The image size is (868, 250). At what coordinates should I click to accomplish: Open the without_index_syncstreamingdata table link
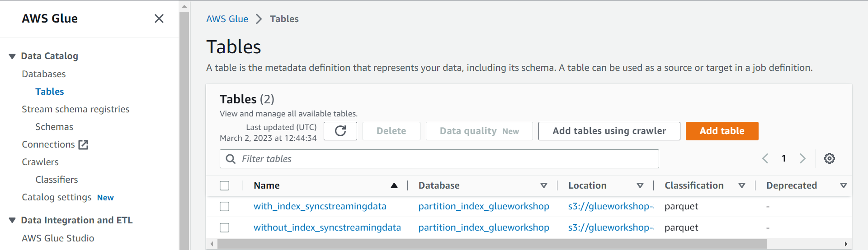pos(327,227)
